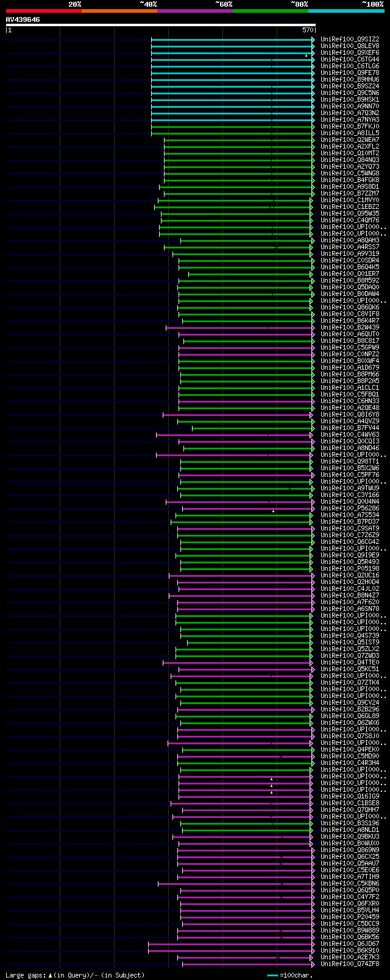The width and height of the screenshot is (390, 980).
Task: Click the white query sequence ruler bar
Action: [160, 25]
